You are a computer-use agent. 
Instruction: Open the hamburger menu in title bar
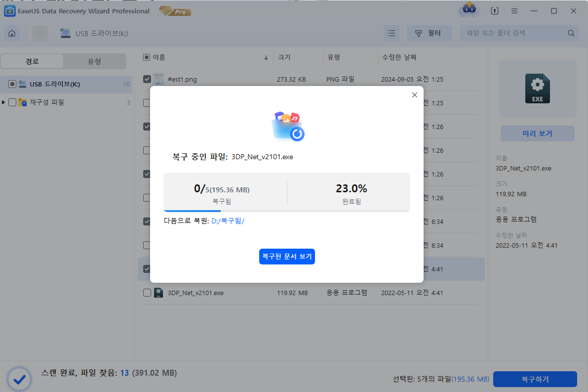coord(514,11)
